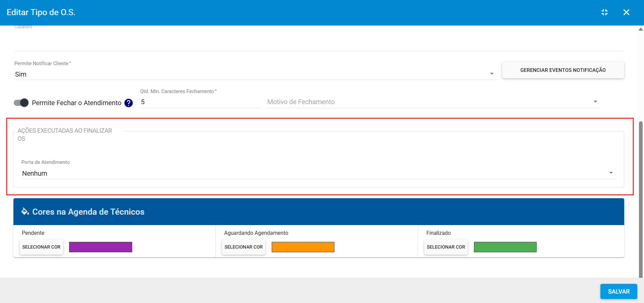Screen dimensions: 644x303
Task: Click the help question mark icon
Action: coord(128,103)
